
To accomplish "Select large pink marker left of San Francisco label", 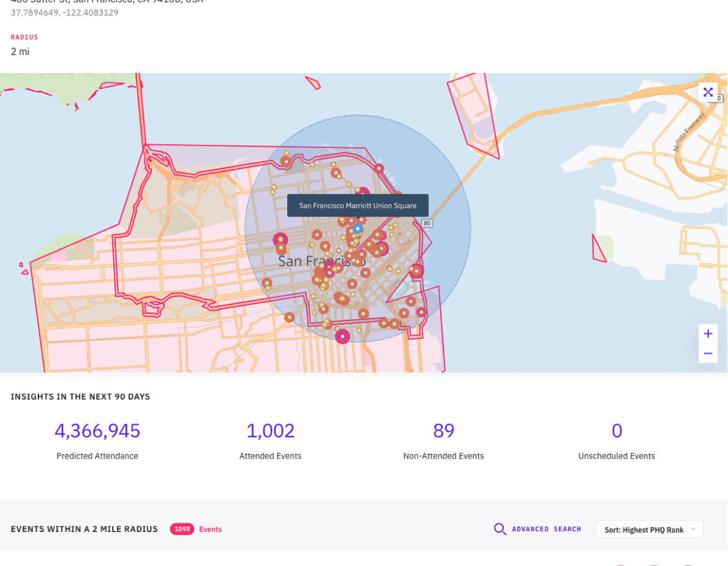I will tap(280, 240).
